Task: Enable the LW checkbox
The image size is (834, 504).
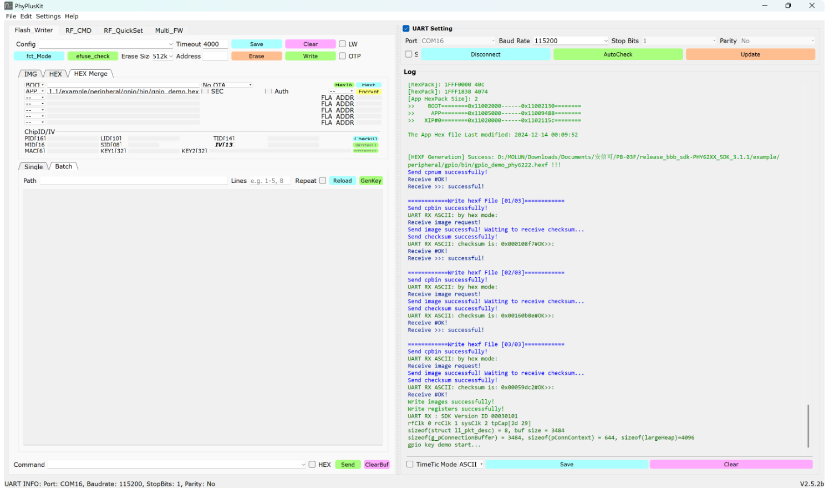Action: (x=342, y=44)
